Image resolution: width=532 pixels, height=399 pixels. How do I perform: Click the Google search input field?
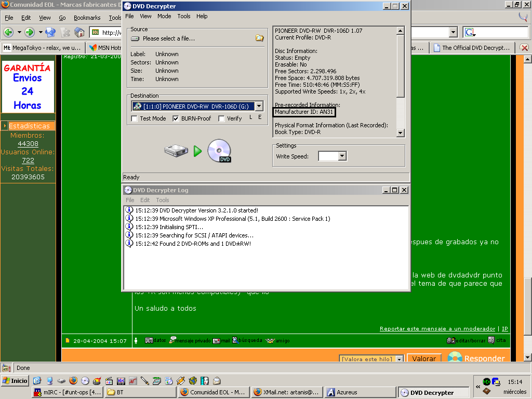coord(502,32)
